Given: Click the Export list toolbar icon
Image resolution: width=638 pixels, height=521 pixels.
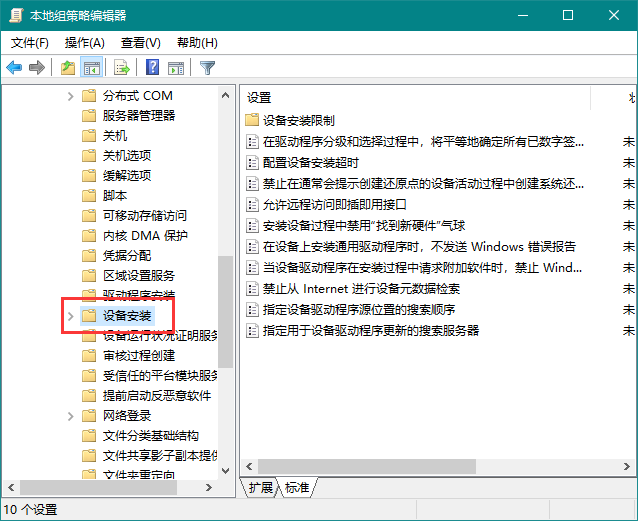Looking at the screenshot, I should coord(121,67).
